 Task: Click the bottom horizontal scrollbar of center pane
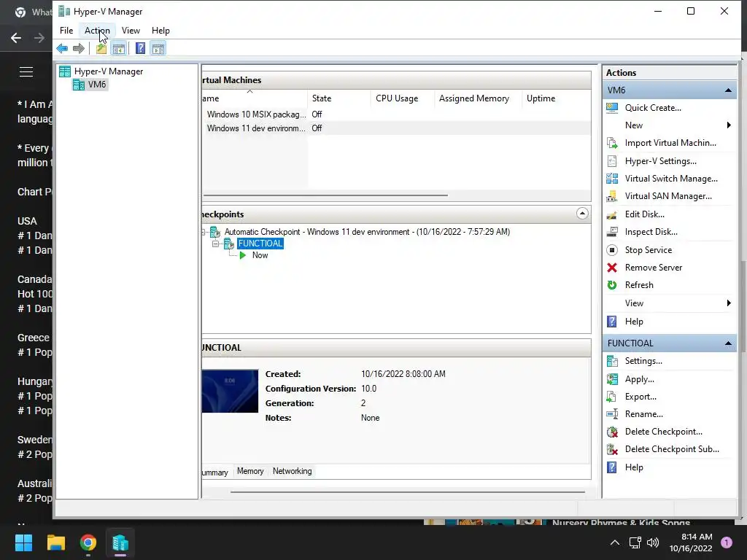tap(407, 492)
